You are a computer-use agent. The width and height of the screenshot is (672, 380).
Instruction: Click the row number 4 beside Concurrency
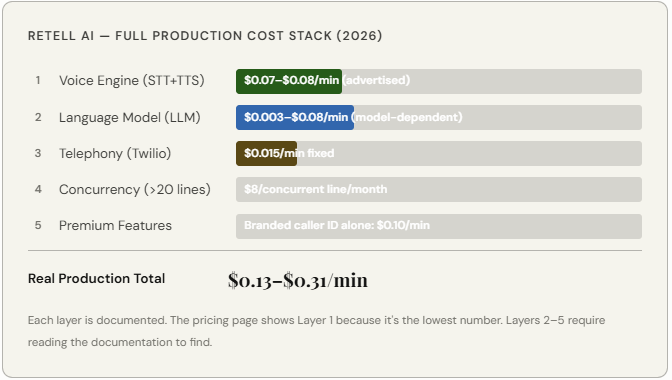pos(38,189)
